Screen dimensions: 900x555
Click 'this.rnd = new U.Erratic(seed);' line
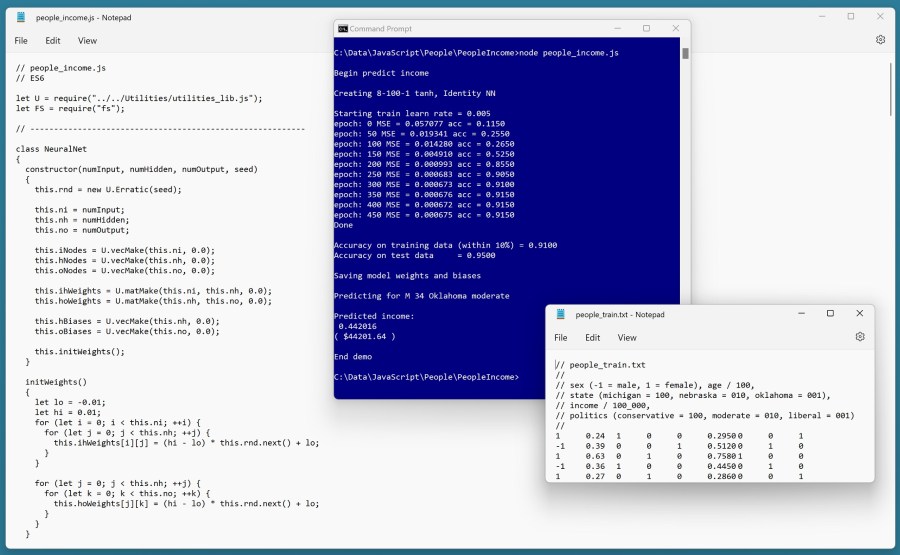coord(108,190)
